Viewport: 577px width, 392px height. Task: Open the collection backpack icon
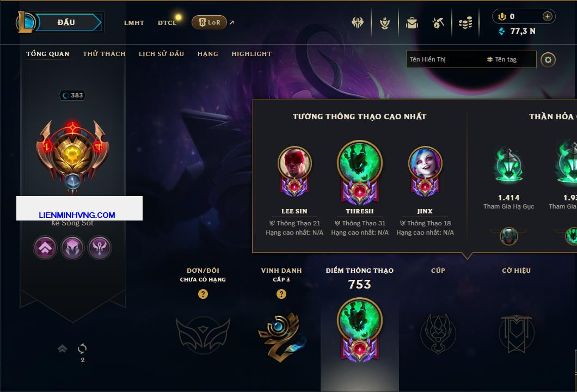pyautogui.click(x=412, y=23)
